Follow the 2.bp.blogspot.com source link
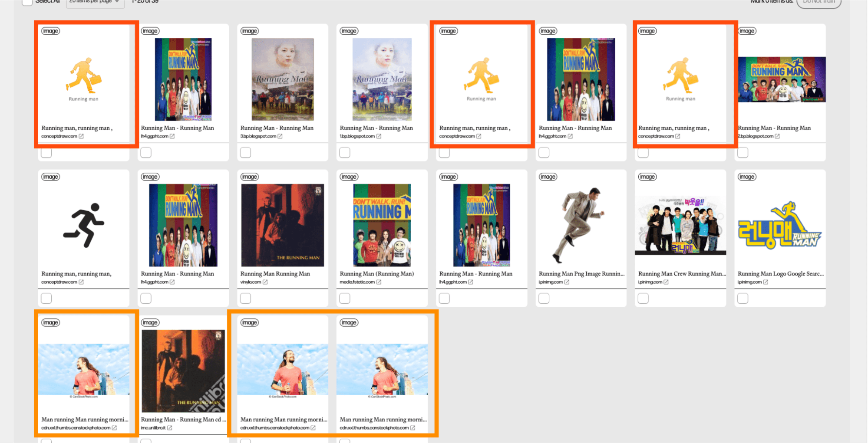Image resolution: width=868 pixels, height=443 pixels. [756, 136]
